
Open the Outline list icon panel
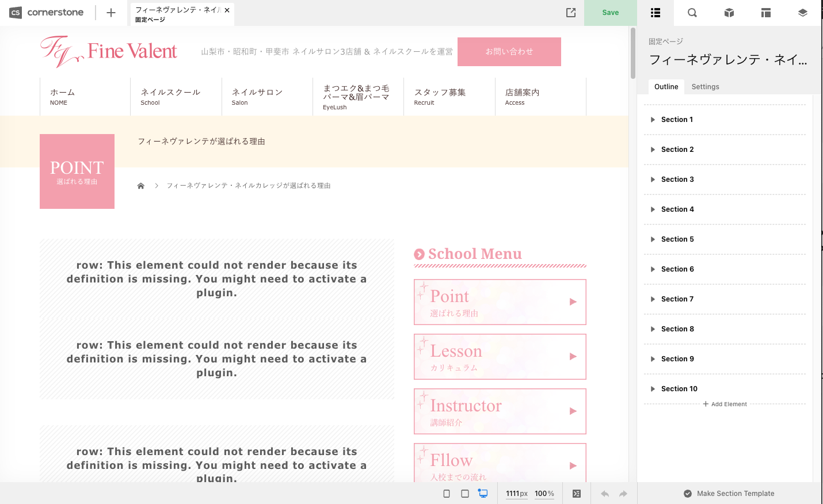click(655, 13)
